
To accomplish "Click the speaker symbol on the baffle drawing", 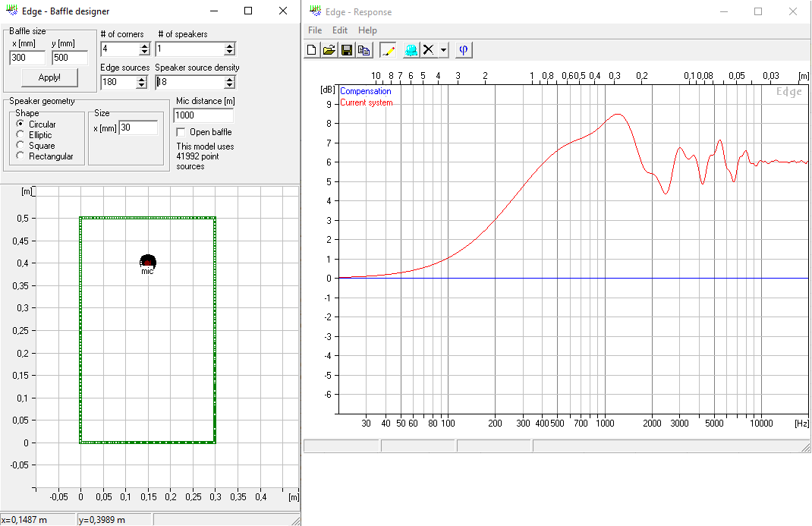I will [148, 261].
